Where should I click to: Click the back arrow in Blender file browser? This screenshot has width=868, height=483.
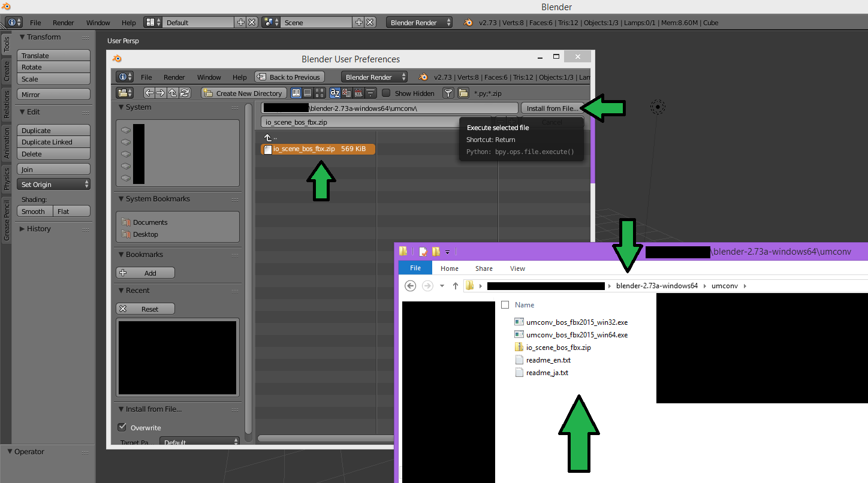[149, 93]
